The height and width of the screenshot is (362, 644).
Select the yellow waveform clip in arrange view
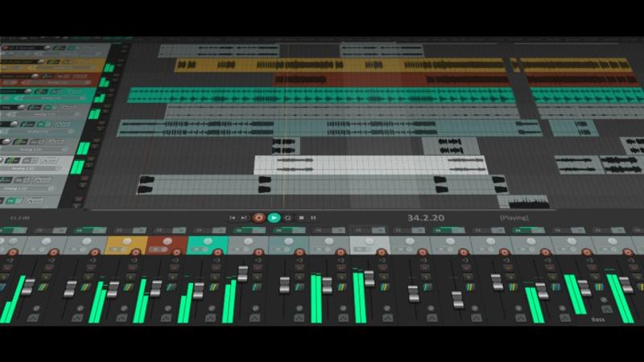(339, 65)
